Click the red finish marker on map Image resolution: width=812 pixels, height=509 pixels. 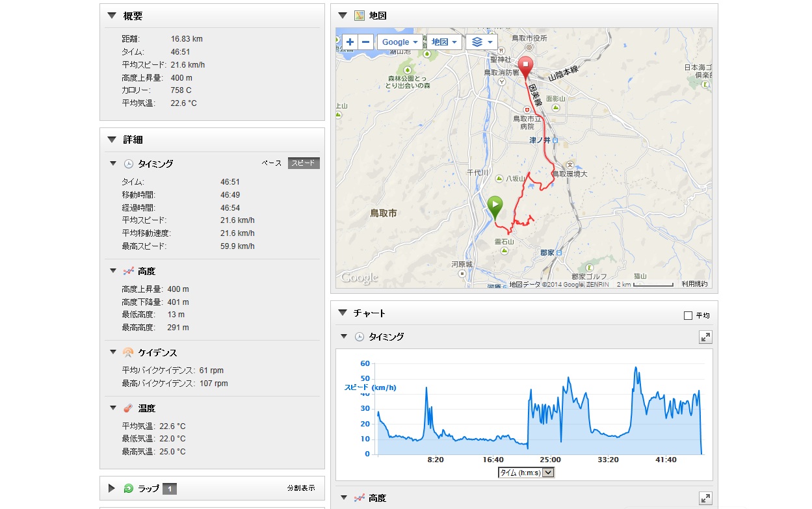point(526,66)
